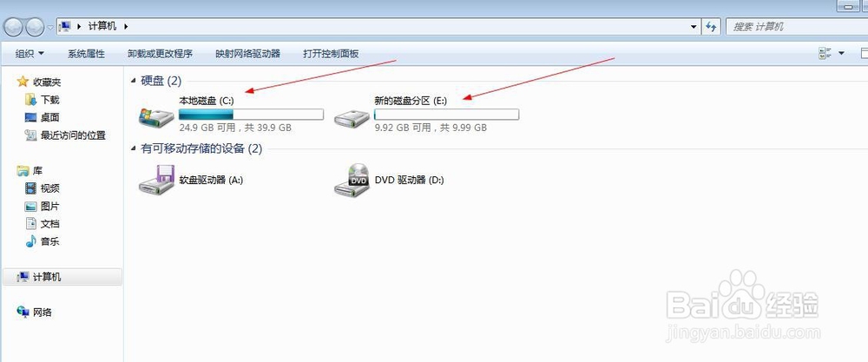The image size is (868, 362).
Task: Select the new partition E: drive icon
Action: [352, 117]
